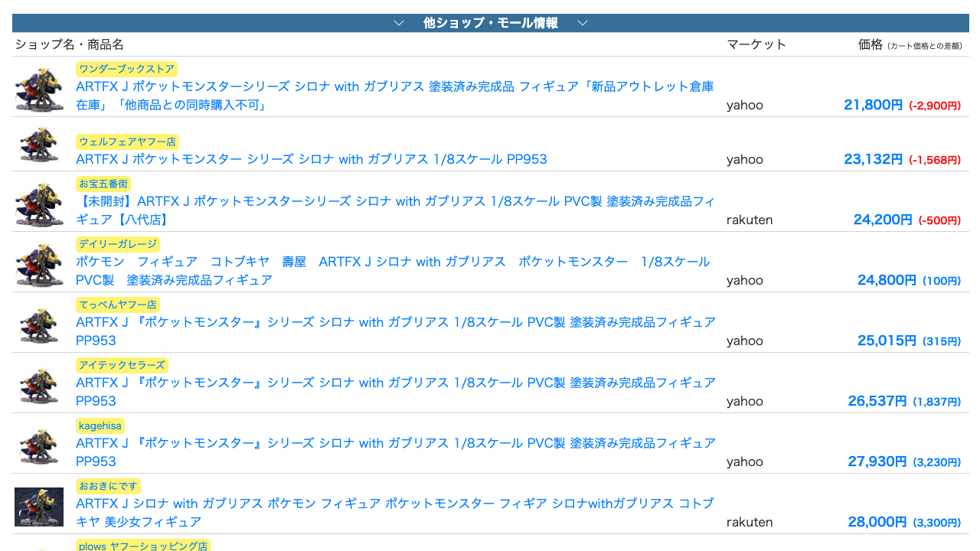Click the 27,930円 price
This screenshot has width=980, height=551.
tap(877, 461)
